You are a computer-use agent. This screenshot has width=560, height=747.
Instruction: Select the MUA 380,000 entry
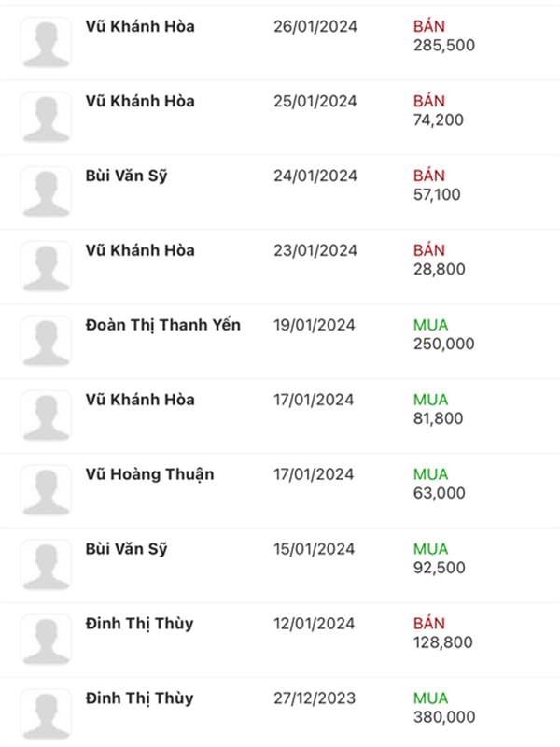point(444,708)
